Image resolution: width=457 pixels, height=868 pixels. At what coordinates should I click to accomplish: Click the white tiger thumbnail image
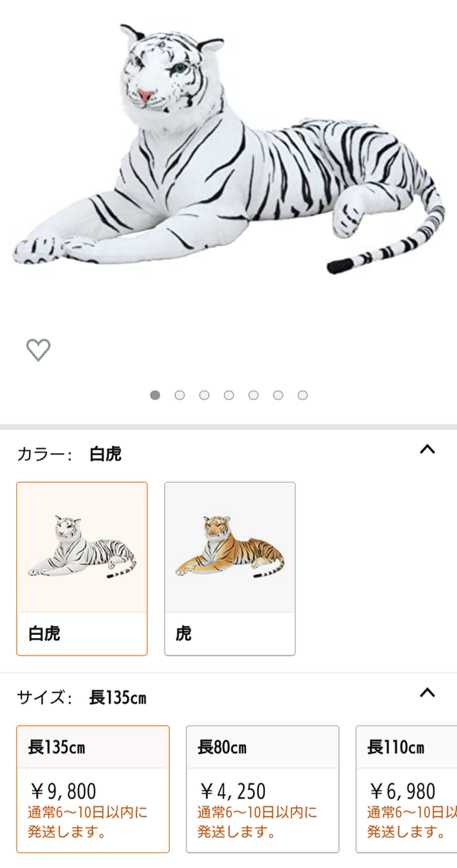(x=82, y=547)
